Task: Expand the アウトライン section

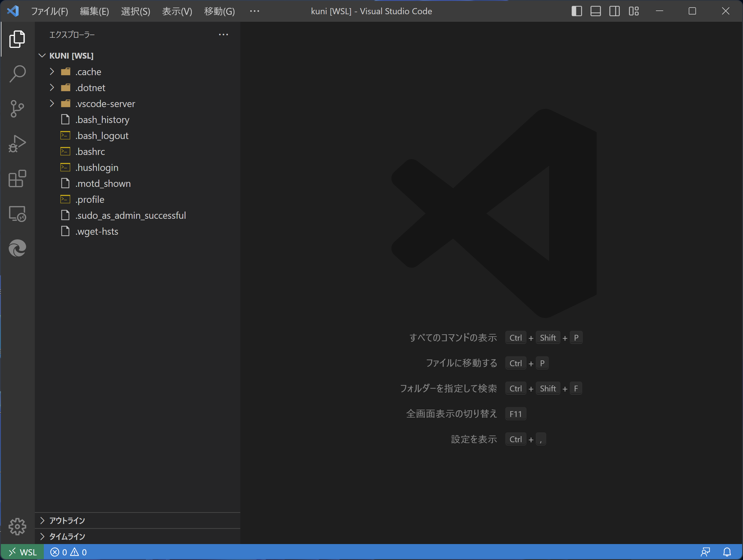Action: click(x=137, y=520)
